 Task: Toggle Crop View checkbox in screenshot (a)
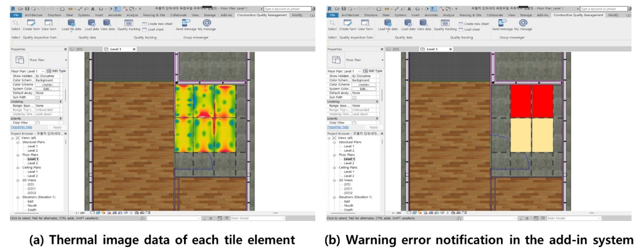click(x=38, y=123)
